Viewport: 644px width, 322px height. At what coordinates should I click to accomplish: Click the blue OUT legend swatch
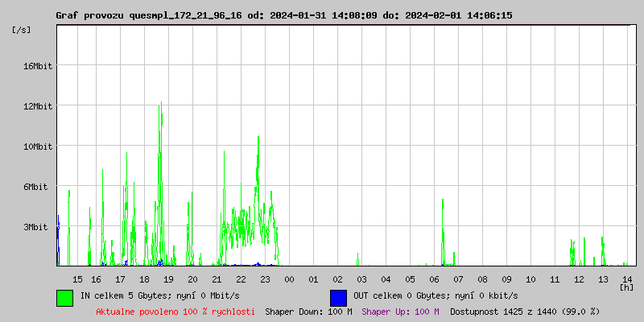click(x=338, y=297)
